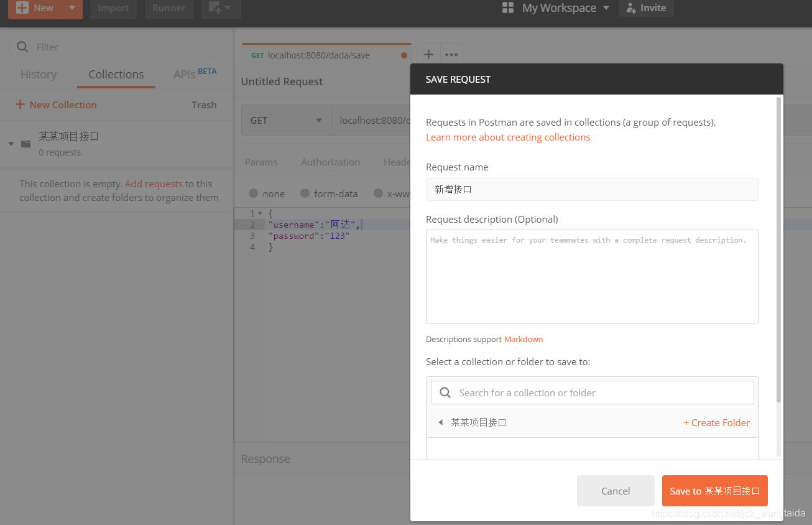Click the magnifier in collection search box
The image size is (812, 525).
(x=445, y=393)
